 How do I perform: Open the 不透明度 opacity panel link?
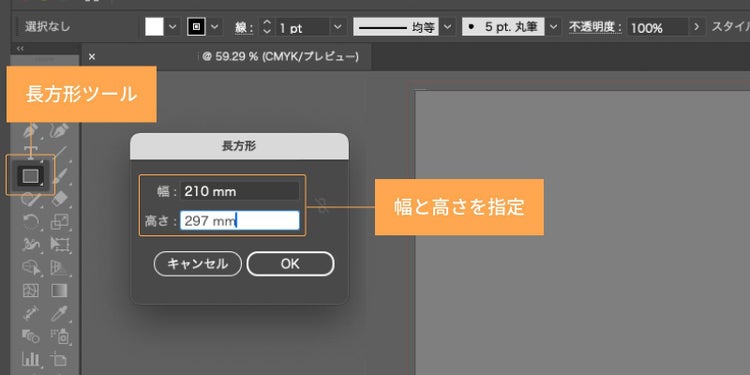pos(595,27)
